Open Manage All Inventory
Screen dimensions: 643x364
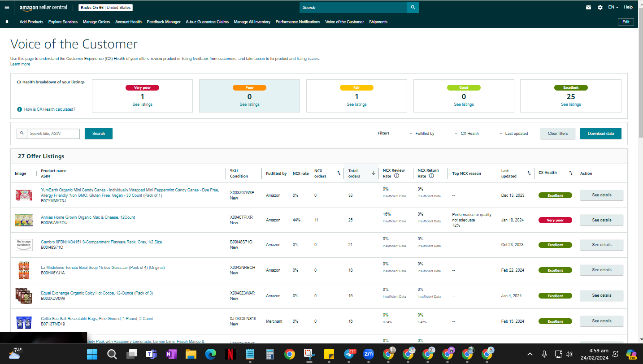tap(252, 22)
